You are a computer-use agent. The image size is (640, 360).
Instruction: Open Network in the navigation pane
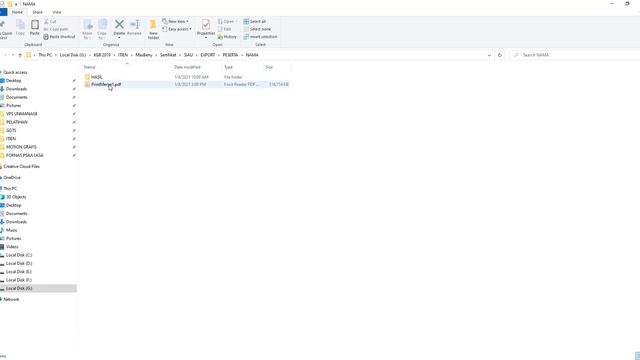coord(11,300)
